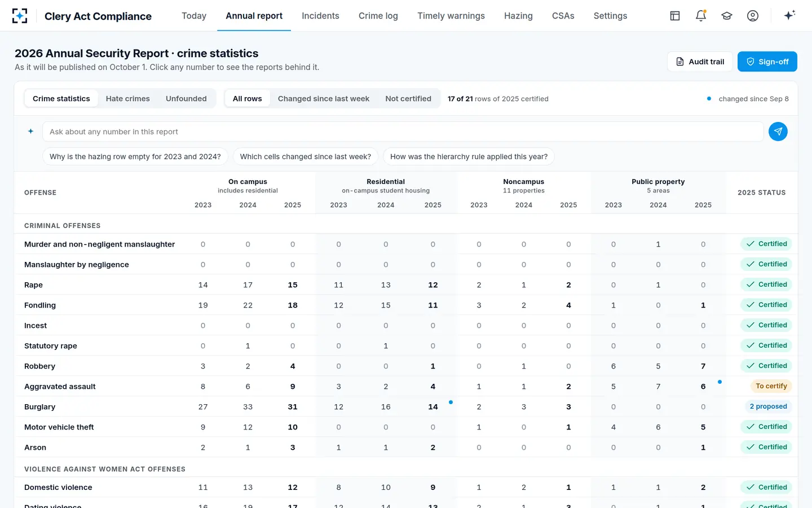Open the notifications bell
This screenshot has width=812, height=508.
click(701, 16)
